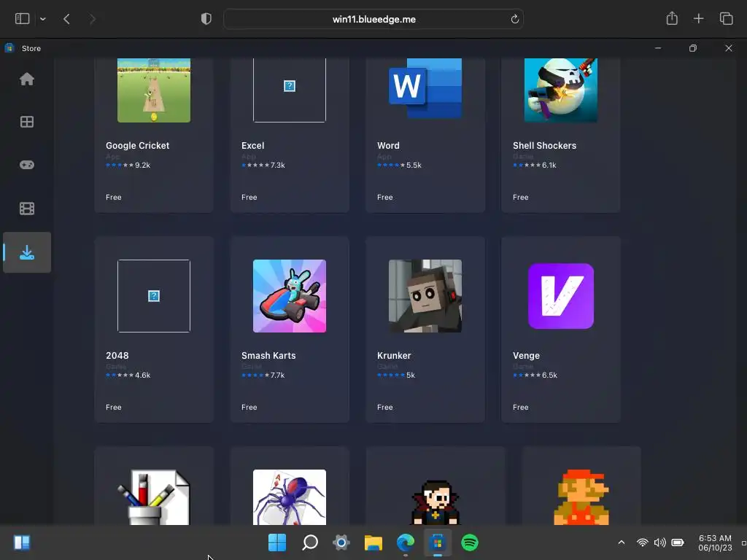Open Smash Karts game thumbnail
The height and width of the screenshot is (560, 747).
[x=290, y=296]
